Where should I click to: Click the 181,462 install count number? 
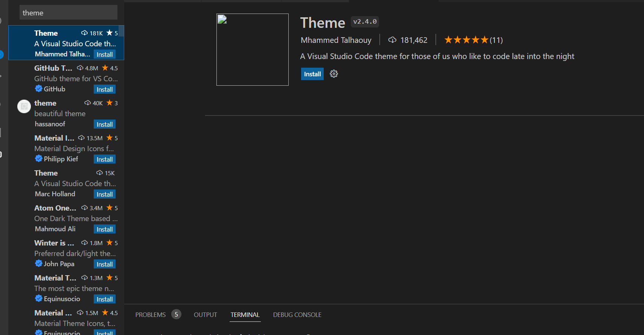(414, 40)
